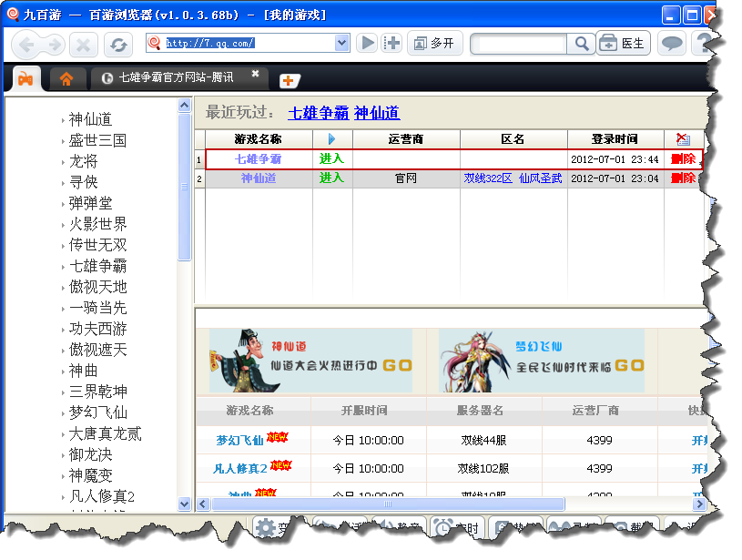Click 进入 for 神仙道 row
This screenshot has height=560, width=742.
click(331, 178)
